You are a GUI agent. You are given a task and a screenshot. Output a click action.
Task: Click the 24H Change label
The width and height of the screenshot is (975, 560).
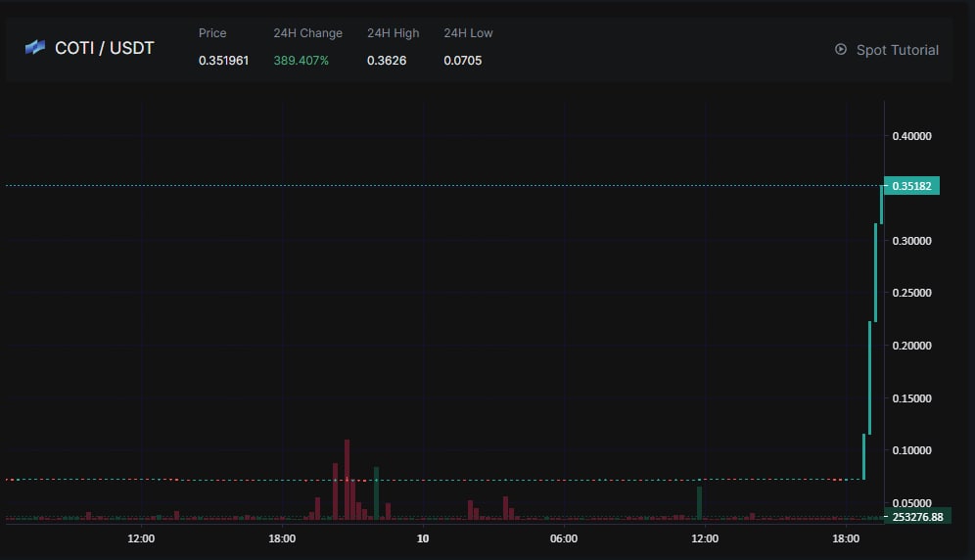pyautogui.click(x=307, y=33)
